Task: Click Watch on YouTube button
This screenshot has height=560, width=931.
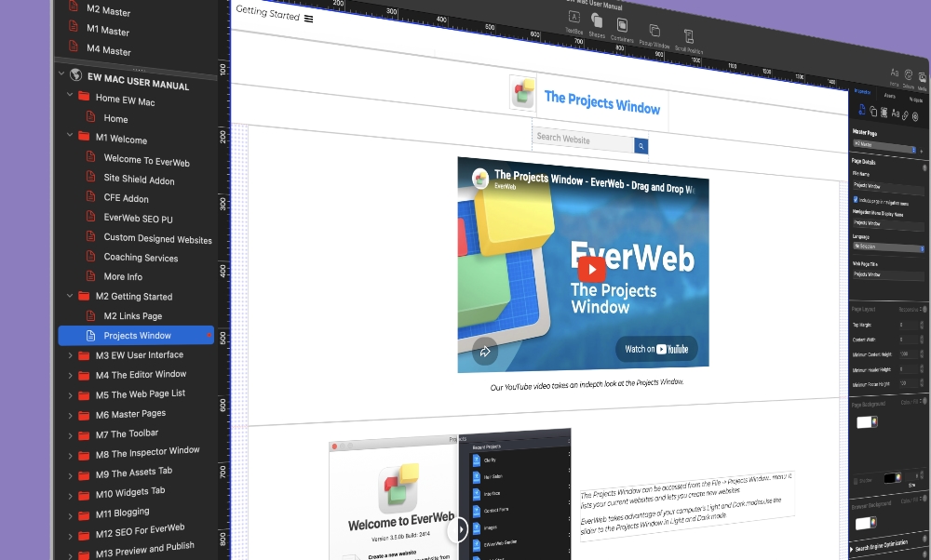Action: [656, 349]
